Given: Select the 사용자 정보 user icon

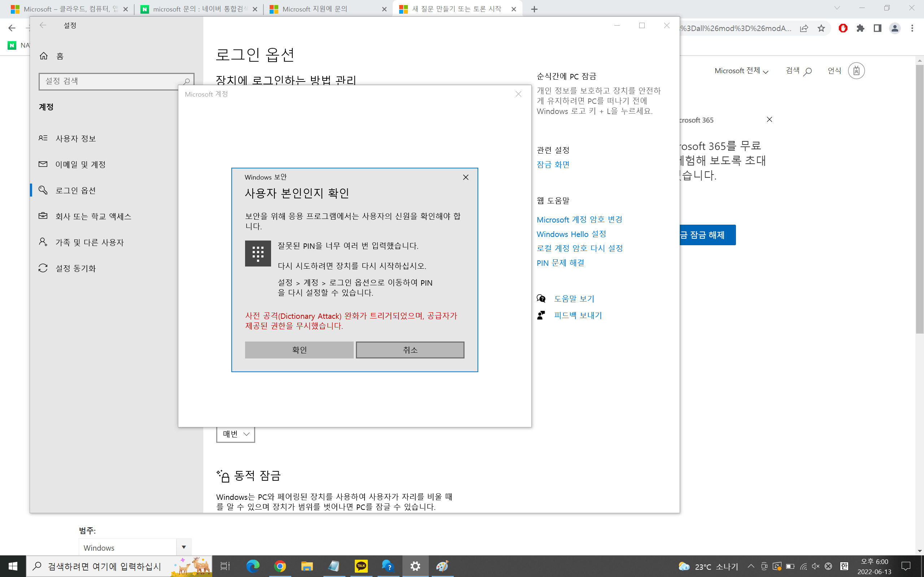Looking at the screenshot, I should click(43, 138).
